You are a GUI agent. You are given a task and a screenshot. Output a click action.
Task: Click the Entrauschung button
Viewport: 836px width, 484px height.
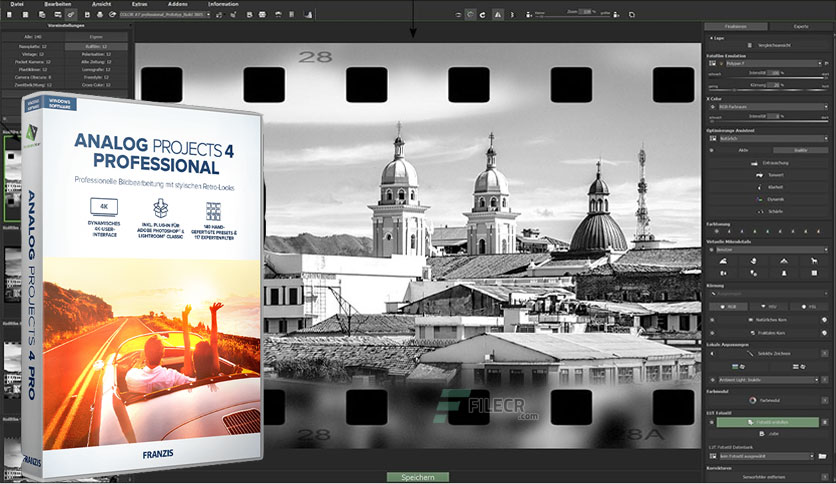[x=768, y=163]
